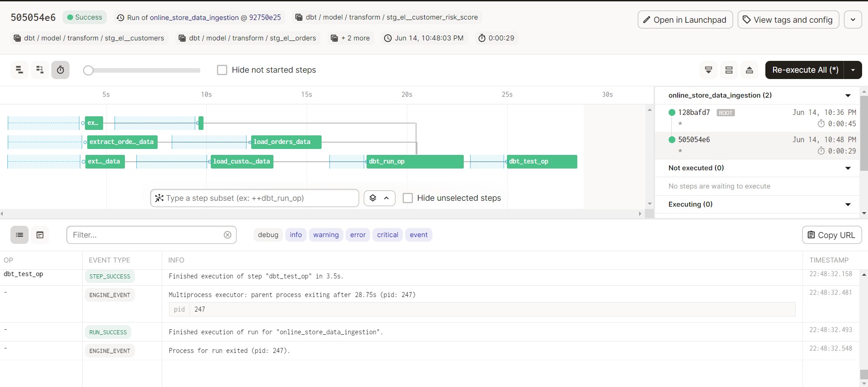Click the stopwatch icon beside 0:00:29 in header
The width and height of the screenshot is (868, 387).
[482, 38]
